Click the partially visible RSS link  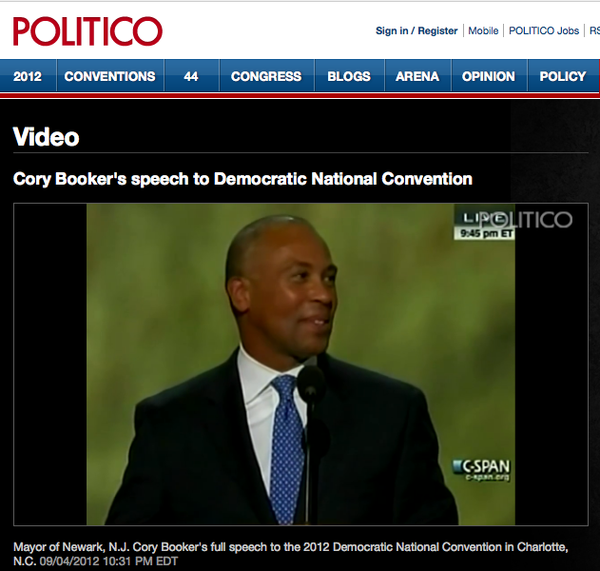(595, 31)
